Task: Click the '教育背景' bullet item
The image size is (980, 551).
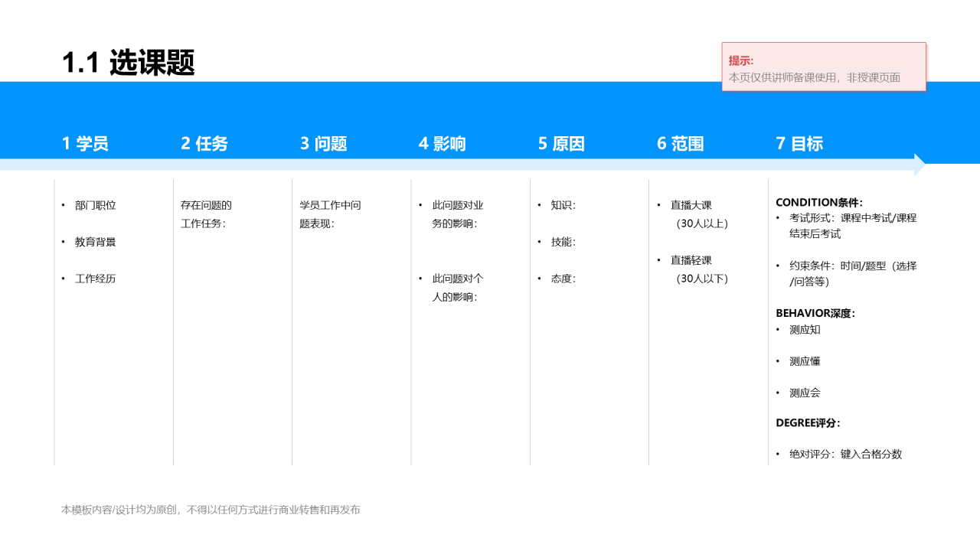Action: tap(96, 242)
